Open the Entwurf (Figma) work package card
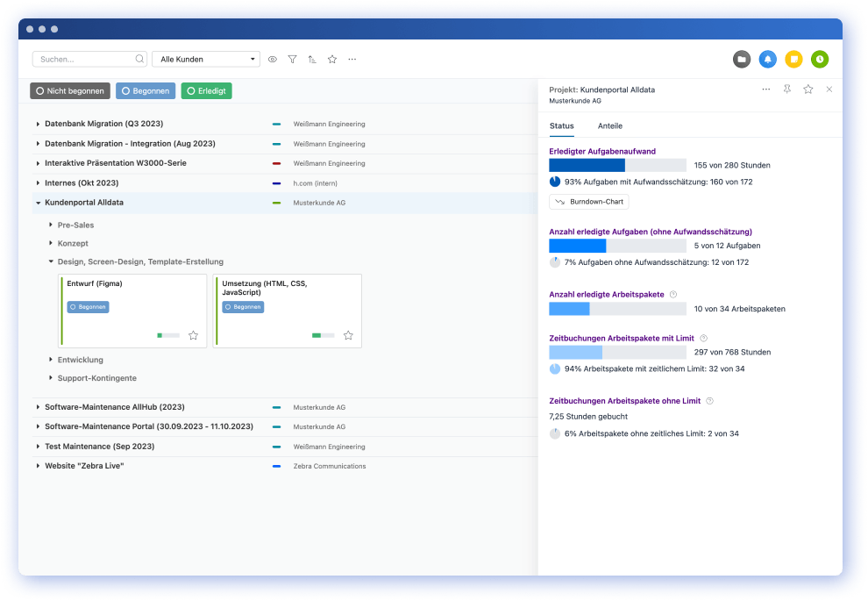This screenshot has height=601, width=868. pyautogui.click(x=132, y=311)
